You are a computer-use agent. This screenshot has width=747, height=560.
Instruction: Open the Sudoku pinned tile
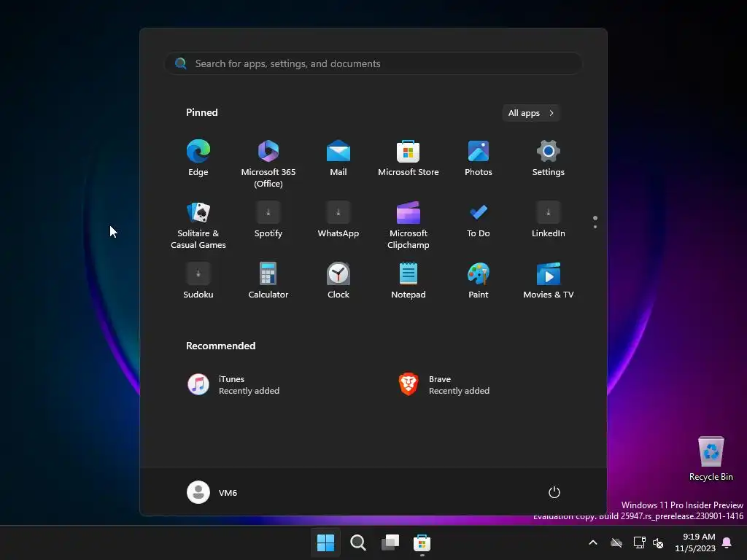point(198,281)
